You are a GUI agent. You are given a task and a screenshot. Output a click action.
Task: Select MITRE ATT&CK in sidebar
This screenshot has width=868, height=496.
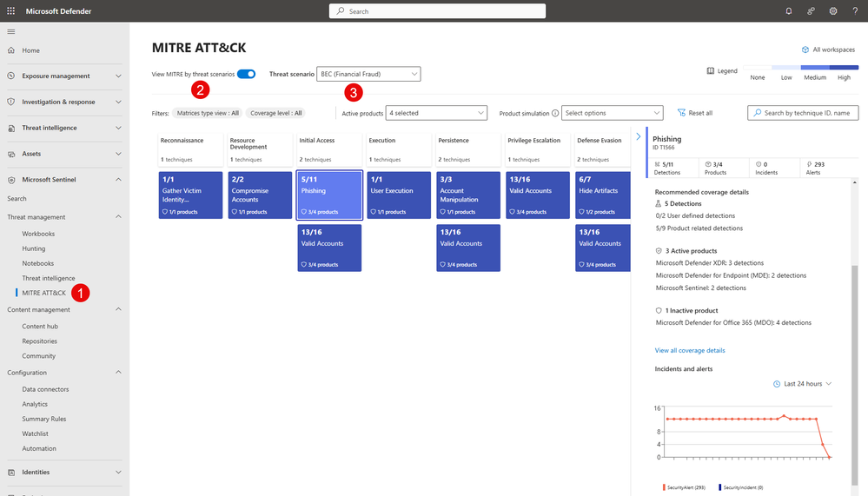(x=43, y=293)
